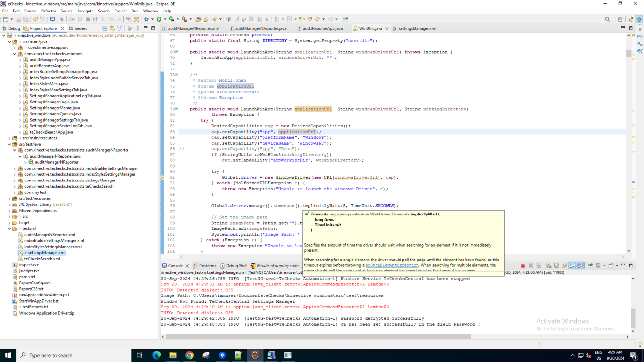Collapse the src/main/java folder
Image resolution: width=644 pixels, height=362 pixels.
pyautogui.click(x=9, y=42)
